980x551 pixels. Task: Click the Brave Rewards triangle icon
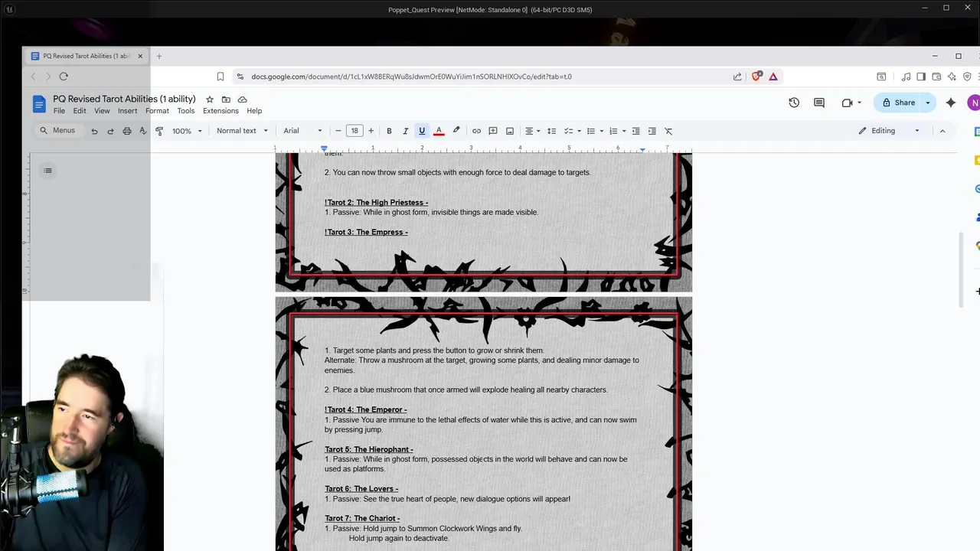[773, 77]
